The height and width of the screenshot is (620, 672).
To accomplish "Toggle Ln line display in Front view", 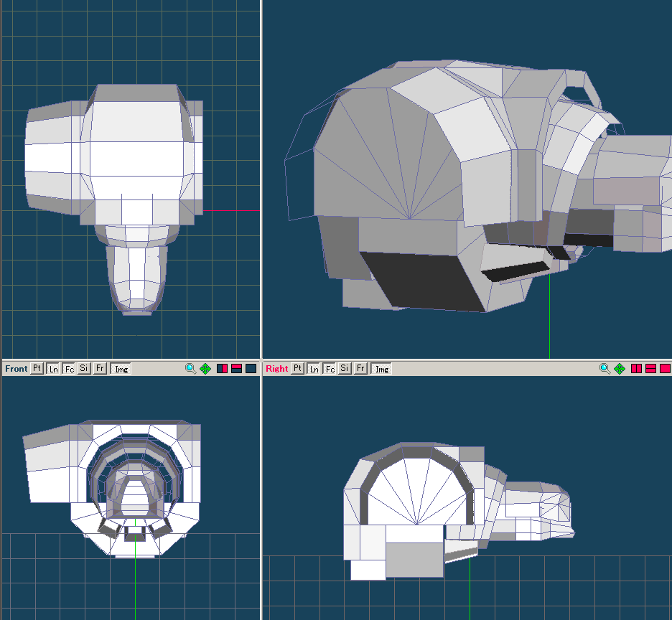I will (x=52, y=368).
